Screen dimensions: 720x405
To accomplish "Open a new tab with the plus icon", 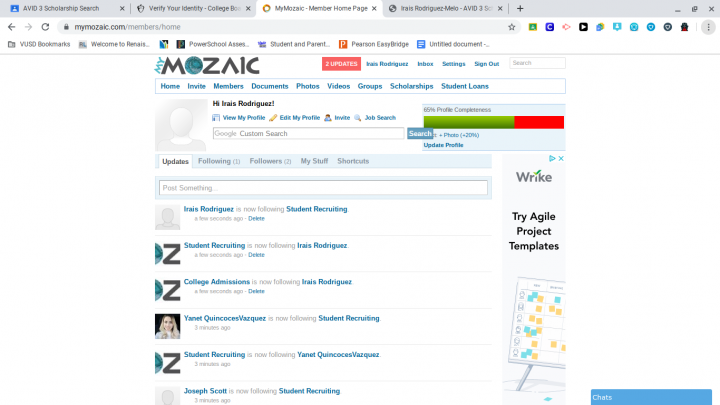I will click(520, 8).
